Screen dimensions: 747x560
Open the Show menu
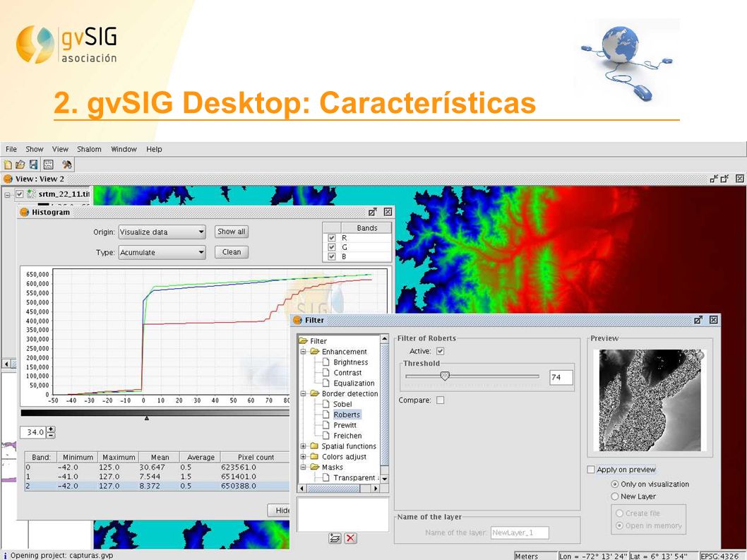click(35, 149)
